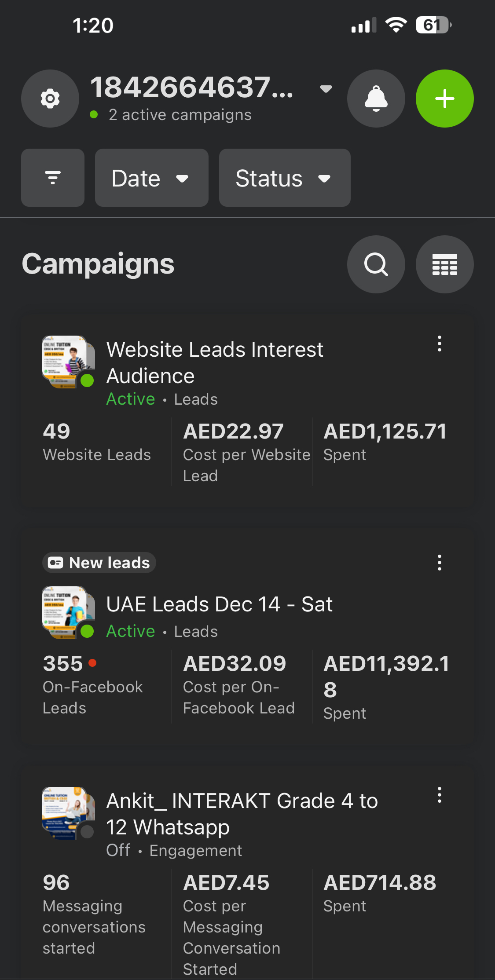Open notifications bell
This screenshot has width=495, height=980.
tap(376, 99)
